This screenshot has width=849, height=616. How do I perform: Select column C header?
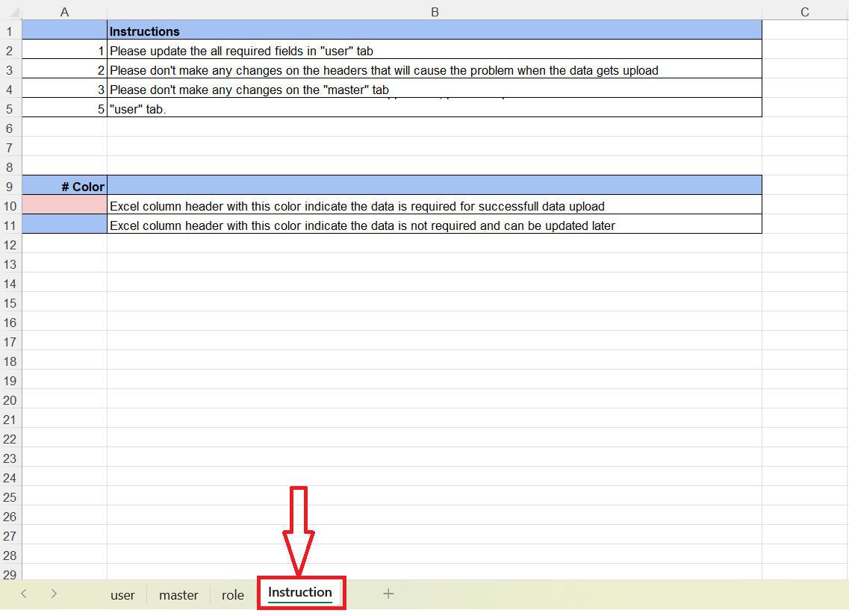click(x=805, y=12)
